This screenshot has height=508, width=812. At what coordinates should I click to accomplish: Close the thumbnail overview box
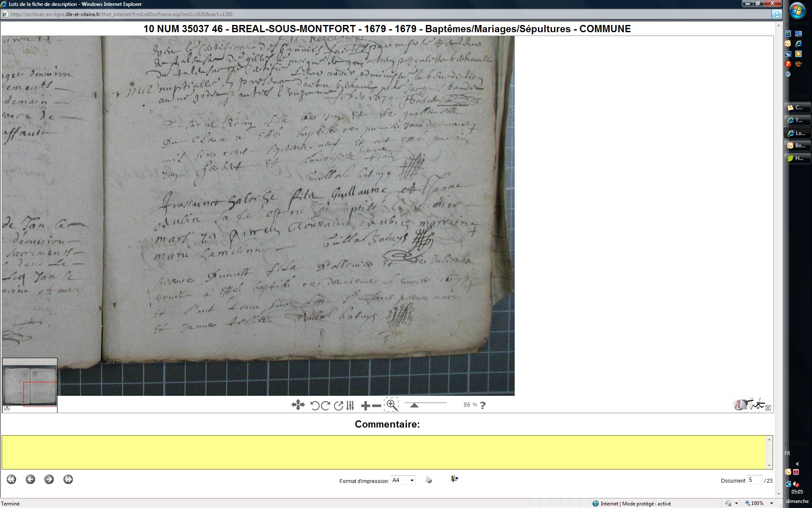[x=7, y=408]
